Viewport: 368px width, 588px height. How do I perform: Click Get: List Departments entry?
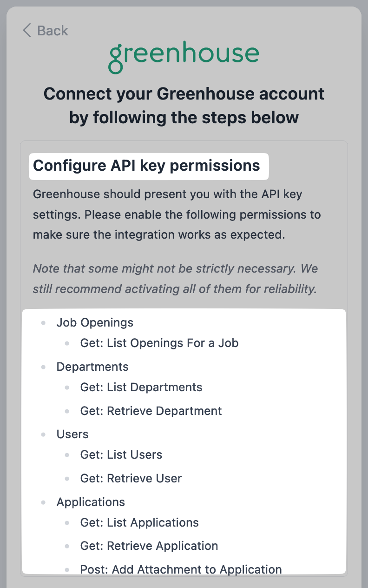click(x=141, y=388)
